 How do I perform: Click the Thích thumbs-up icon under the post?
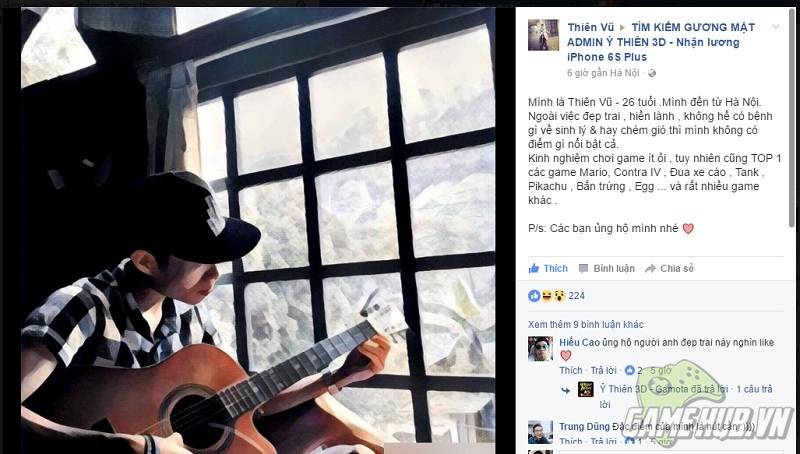click(x=534, y=268)
